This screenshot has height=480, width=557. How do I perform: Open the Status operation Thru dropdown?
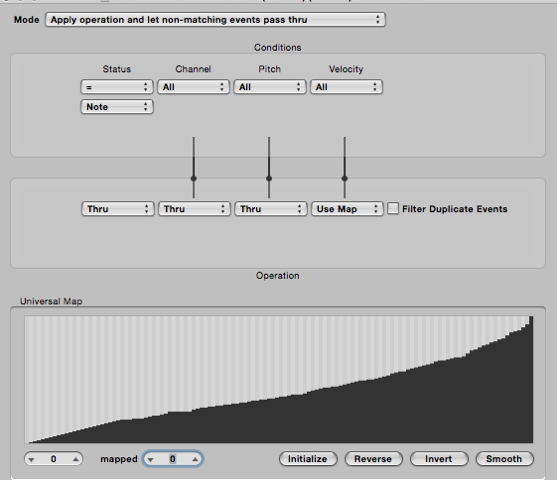point(118,209)
